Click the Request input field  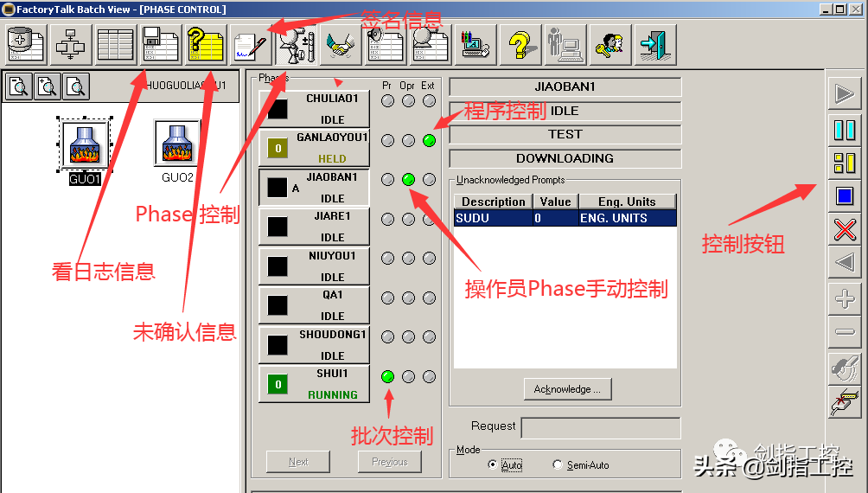(x=600, y=427)
